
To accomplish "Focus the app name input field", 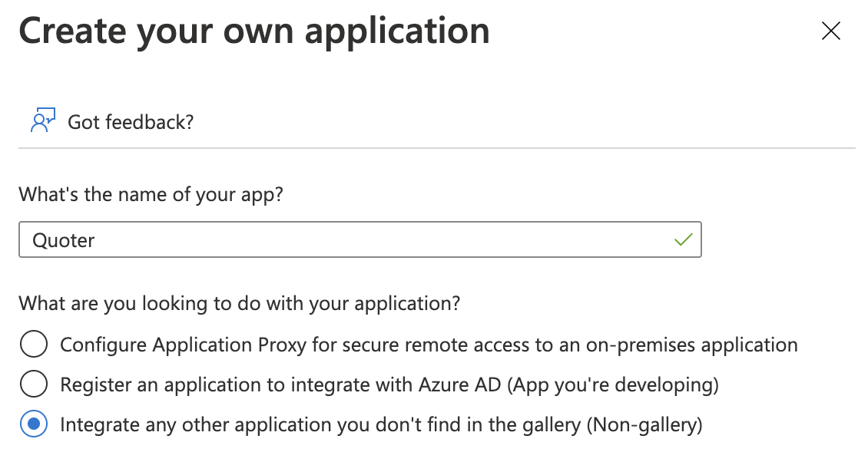I will pyautogui.click(x=359, y=239).
